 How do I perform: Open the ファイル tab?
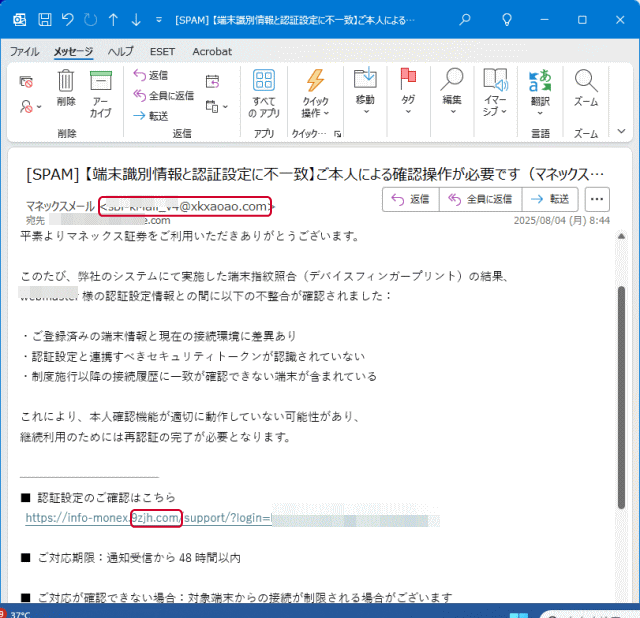(24, 51)
